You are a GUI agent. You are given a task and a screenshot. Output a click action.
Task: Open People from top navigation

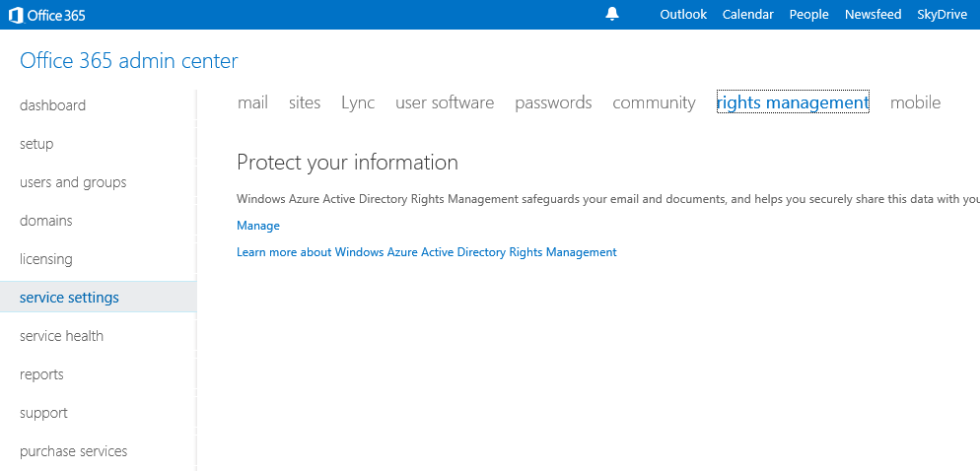point(808,15)
